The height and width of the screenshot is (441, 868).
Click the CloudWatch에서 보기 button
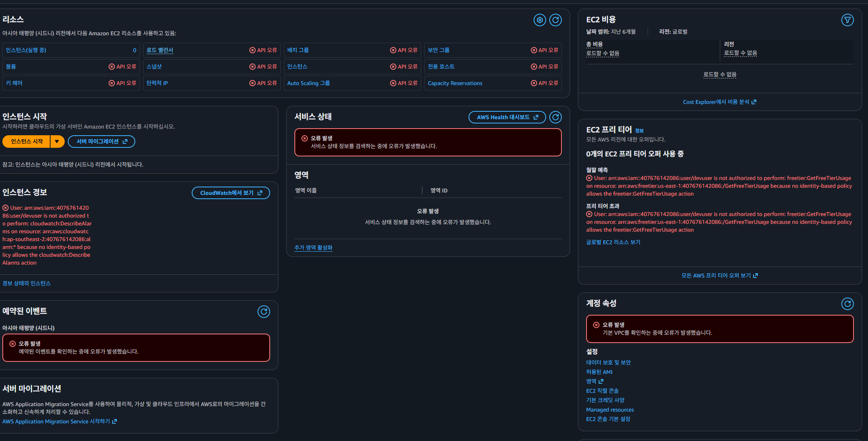tap(231, 193)
